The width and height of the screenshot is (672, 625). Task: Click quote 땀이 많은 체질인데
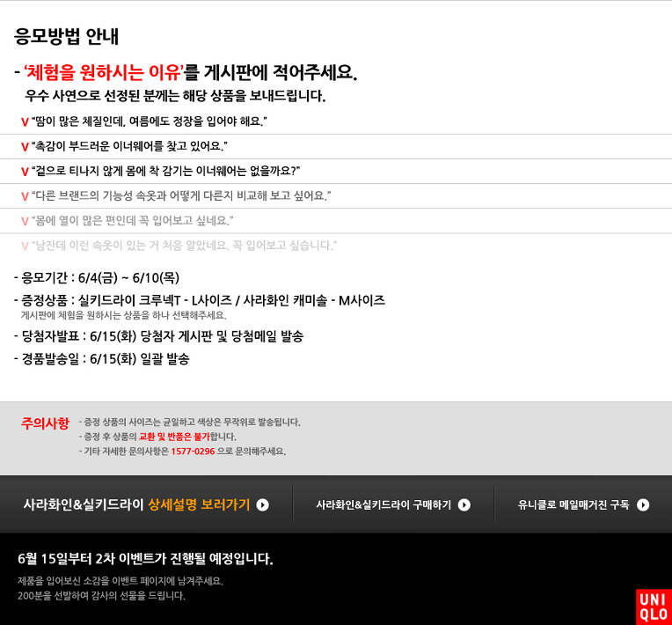(x=150, y=121)
